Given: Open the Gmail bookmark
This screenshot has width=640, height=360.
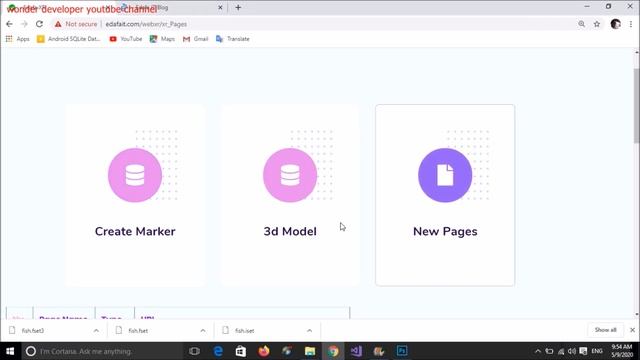Looking at the screenshot, I should pyautogui.click(x=196, y=39).
